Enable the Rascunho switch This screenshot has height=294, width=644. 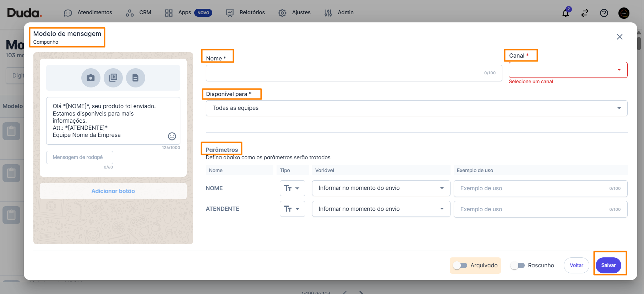(x=518, y=266)
